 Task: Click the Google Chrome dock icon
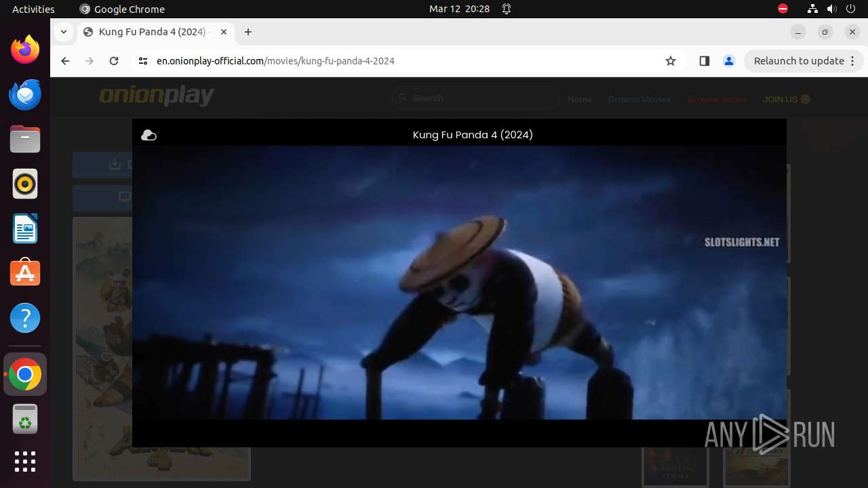pyautogui.click(x=25, y=375)
